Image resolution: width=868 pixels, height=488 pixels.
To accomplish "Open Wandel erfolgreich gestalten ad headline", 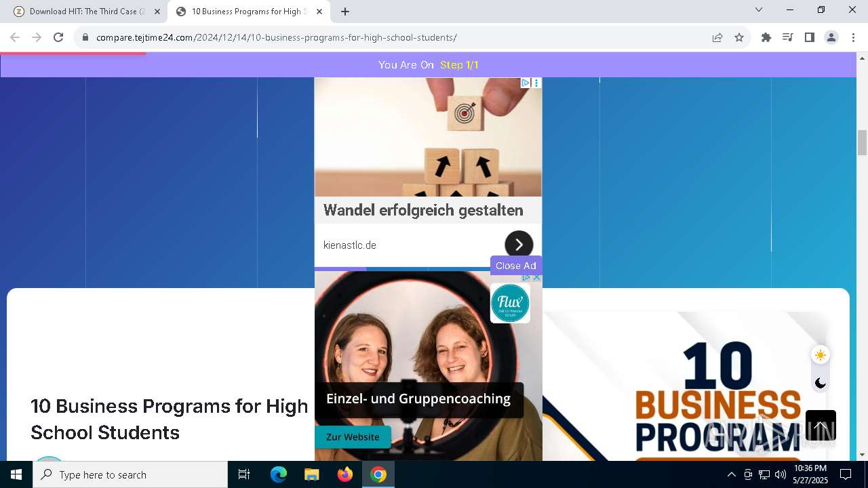I will click(x=423, y=210).
